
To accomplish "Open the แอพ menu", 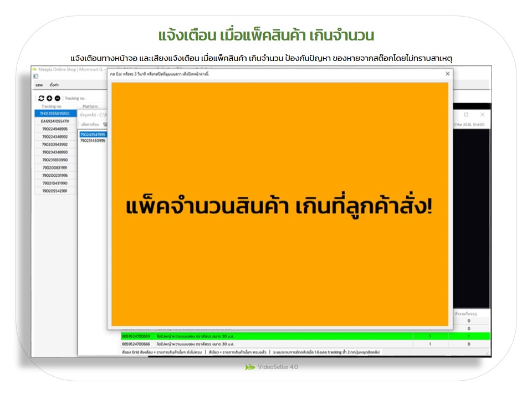I will (39, 85).
